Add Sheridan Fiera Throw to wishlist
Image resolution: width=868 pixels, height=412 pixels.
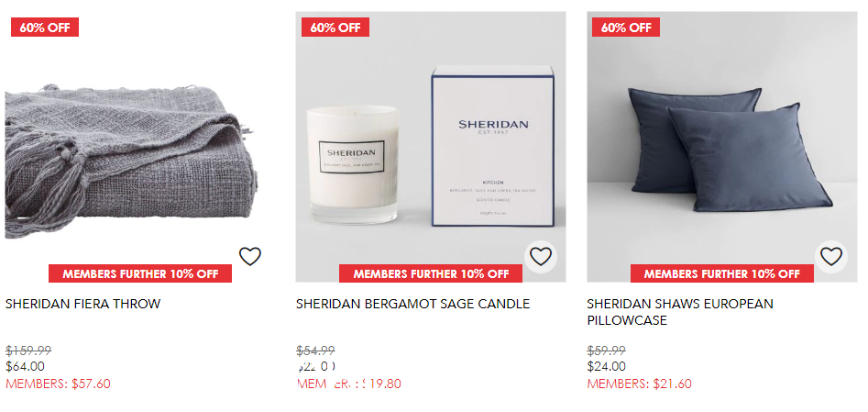point(249,256)
